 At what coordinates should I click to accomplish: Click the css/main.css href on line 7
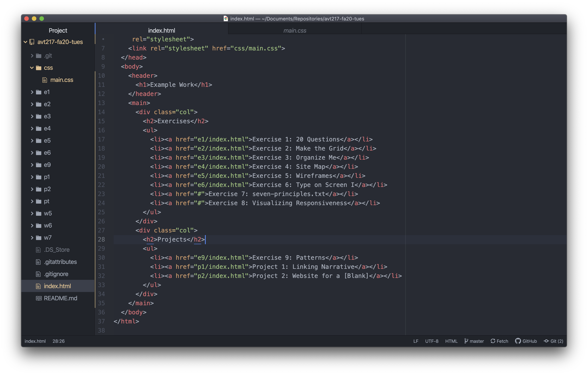coord(256,48)
